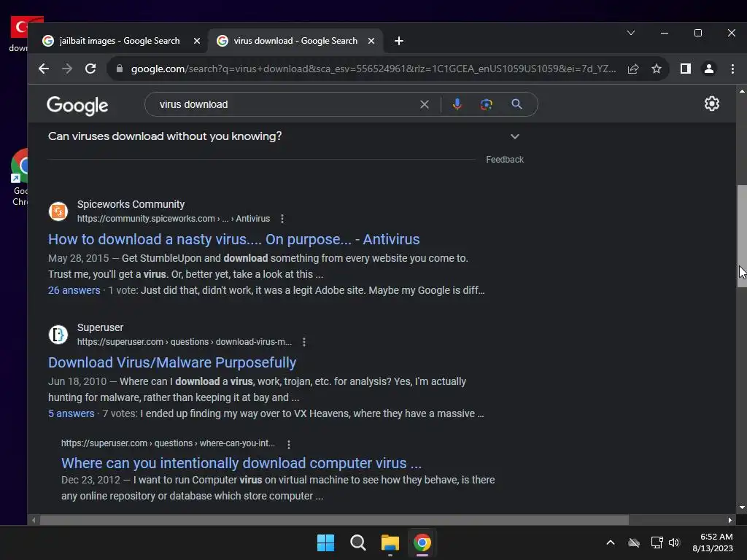The height and width of the screenshot is (560, 747).
Task: Open Chrome tab search dropdown
Action: coord(631,33)
